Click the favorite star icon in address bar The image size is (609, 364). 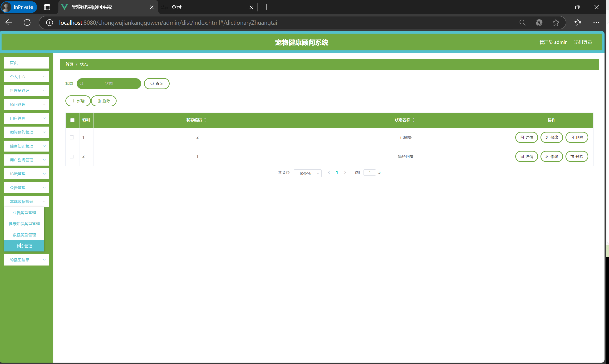(555, 23)
